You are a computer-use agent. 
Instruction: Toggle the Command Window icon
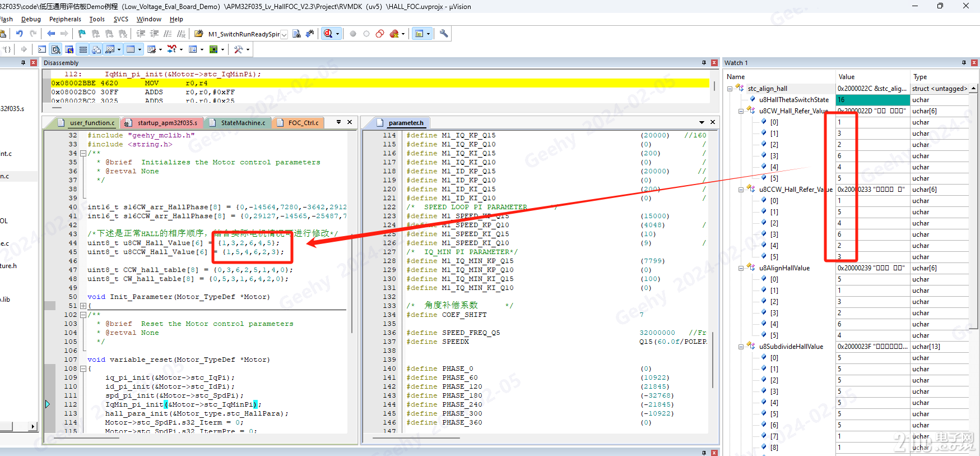pos(42,49)
